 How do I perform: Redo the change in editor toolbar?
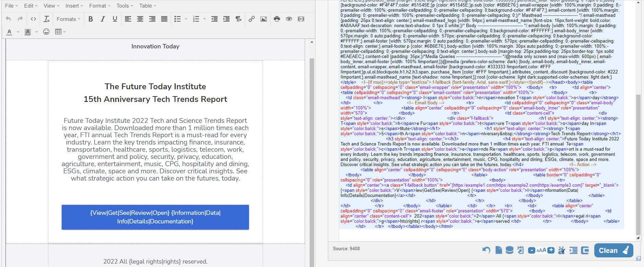point(20,19)
